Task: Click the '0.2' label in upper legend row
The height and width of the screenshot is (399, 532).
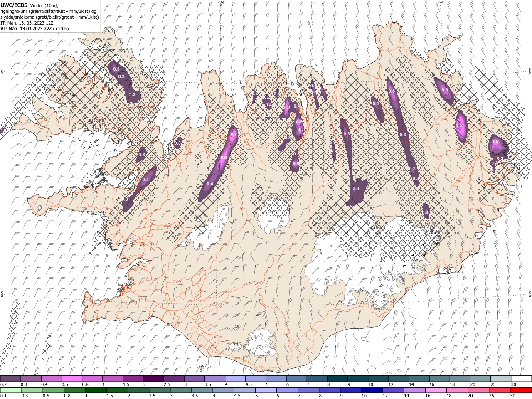Action: pyautogui.click(x=3, y=384)
